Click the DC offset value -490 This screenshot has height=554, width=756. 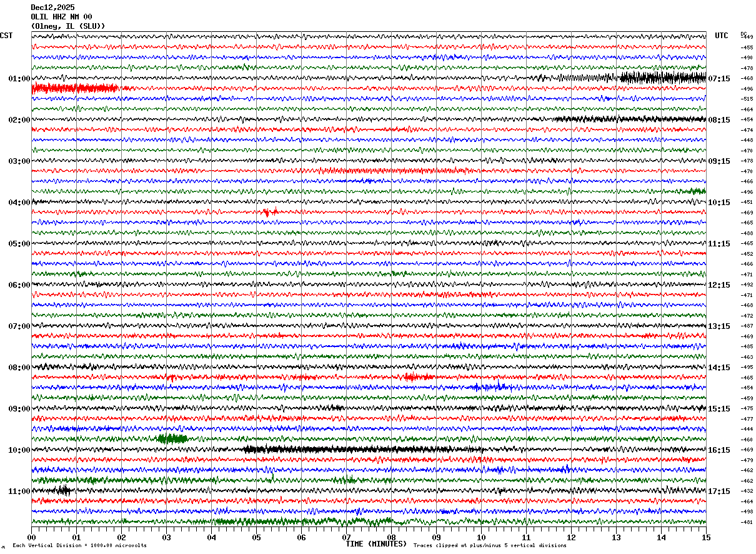(747, 58)
